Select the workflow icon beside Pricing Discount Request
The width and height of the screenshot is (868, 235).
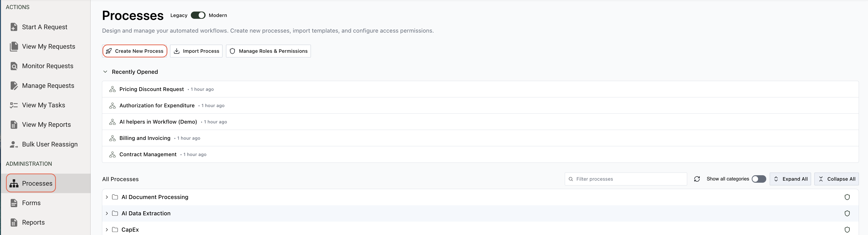point(112,89)
